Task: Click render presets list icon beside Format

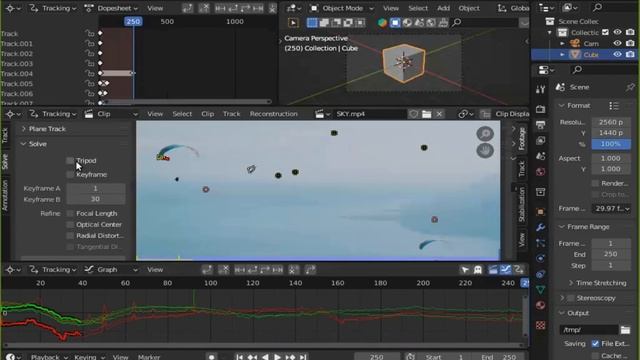Action: click(x=614, y=106)
